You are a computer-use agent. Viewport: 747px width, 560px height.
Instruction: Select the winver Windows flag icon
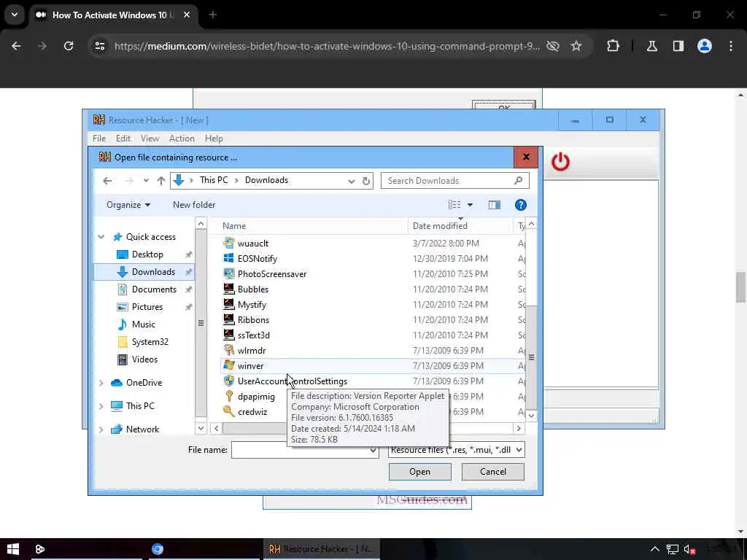(229, 365)
